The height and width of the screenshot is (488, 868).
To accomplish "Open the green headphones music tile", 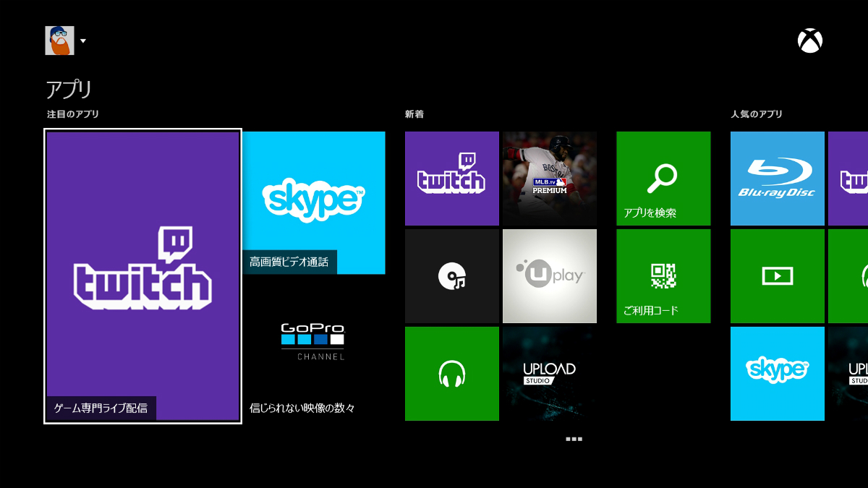I will click(452, 374).
